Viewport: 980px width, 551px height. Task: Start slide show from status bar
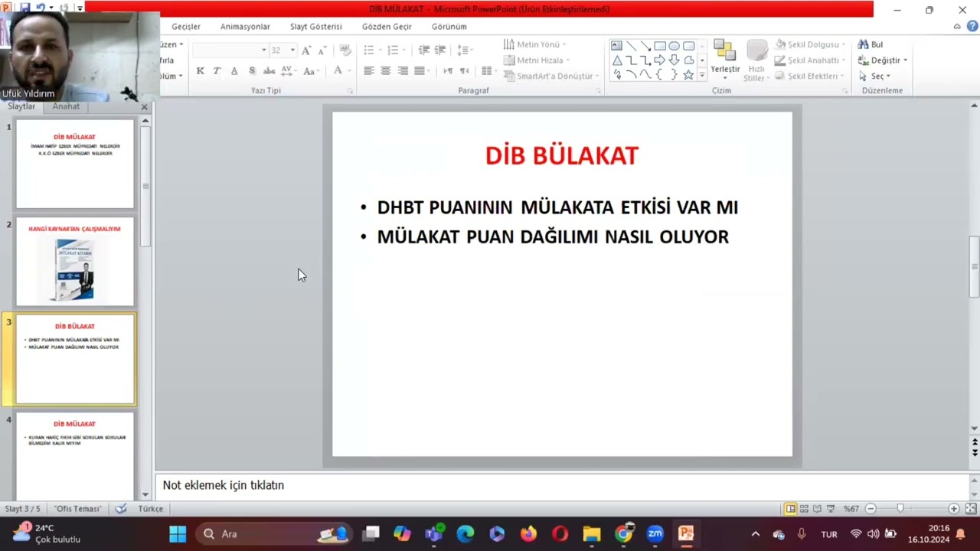pyautogui.click(x=831, y=509)
